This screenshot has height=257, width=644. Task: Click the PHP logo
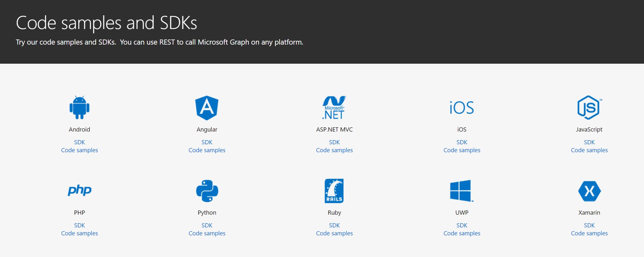click(x=79, y=190)
